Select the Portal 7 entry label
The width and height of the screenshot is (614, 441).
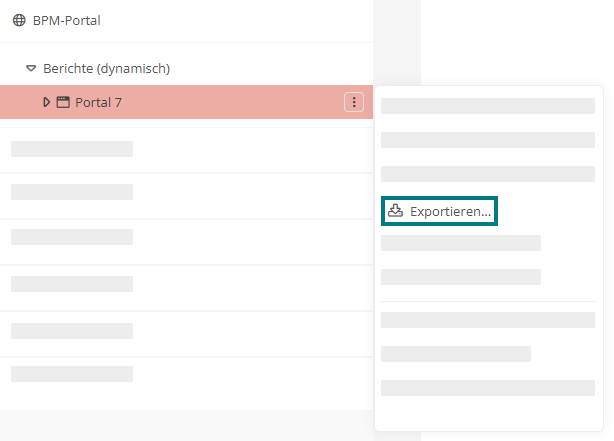point(98,102)
